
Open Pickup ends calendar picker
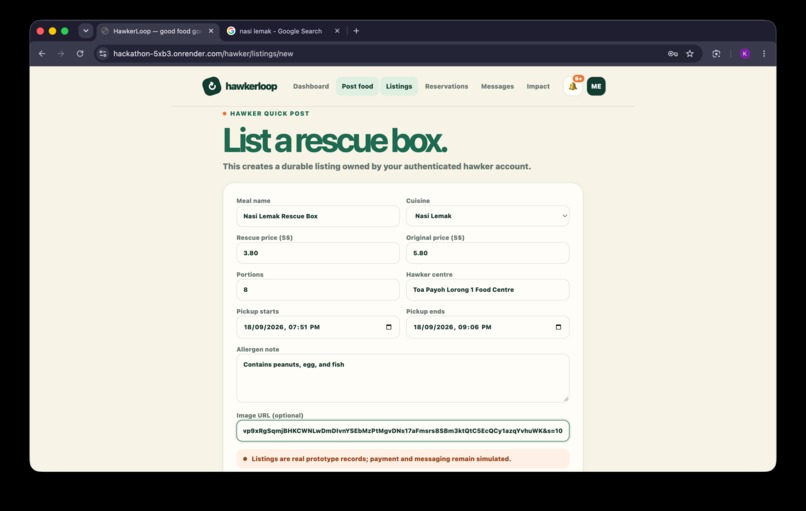[x=558, y=327]
